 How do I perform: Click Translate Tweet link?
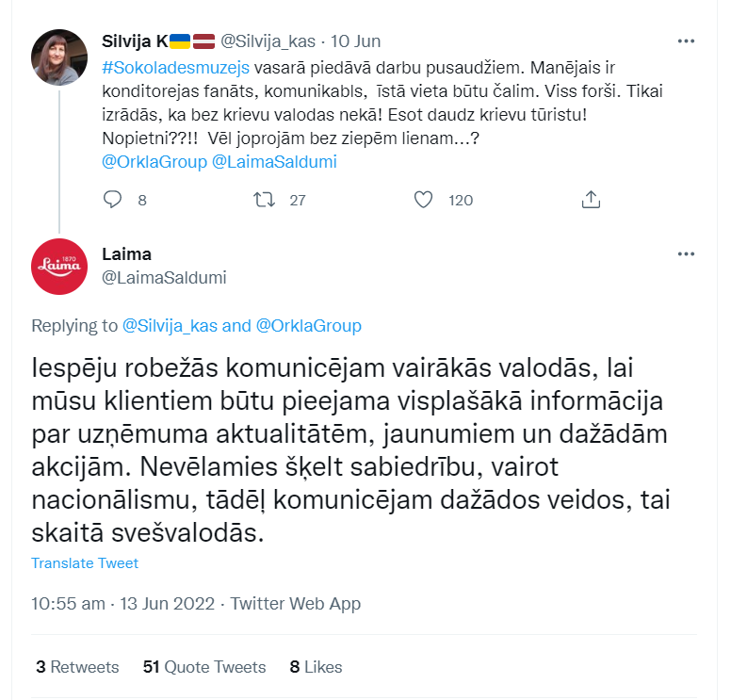pyautogui.click(x=85, y=562)
